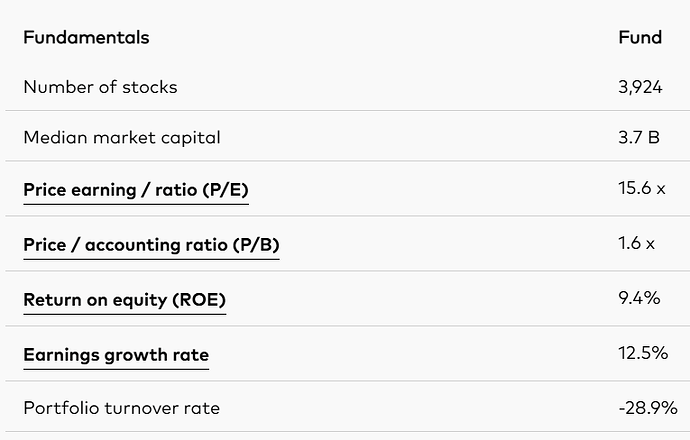The height and width of the screenshot is (440, 690).
Task: Select the Portfolio turnover rate label
Action: 121,408
